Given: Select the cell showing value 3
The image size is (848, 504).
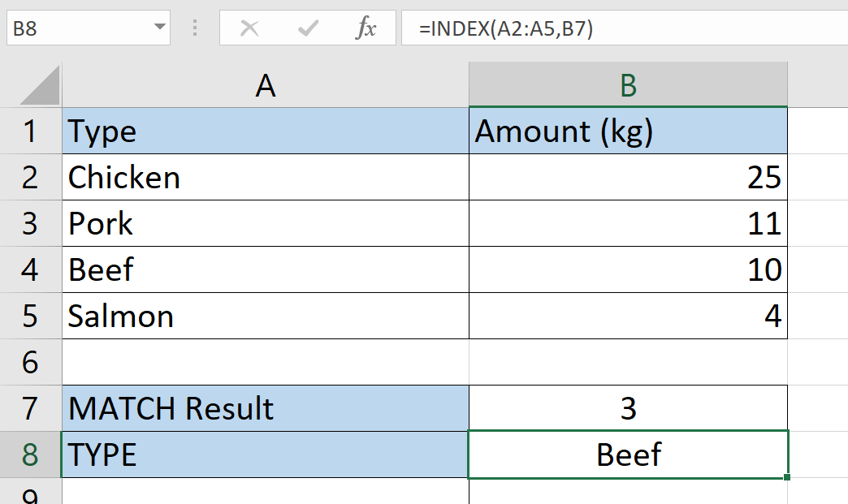Looking at the screenshot, I should (628, 408).
